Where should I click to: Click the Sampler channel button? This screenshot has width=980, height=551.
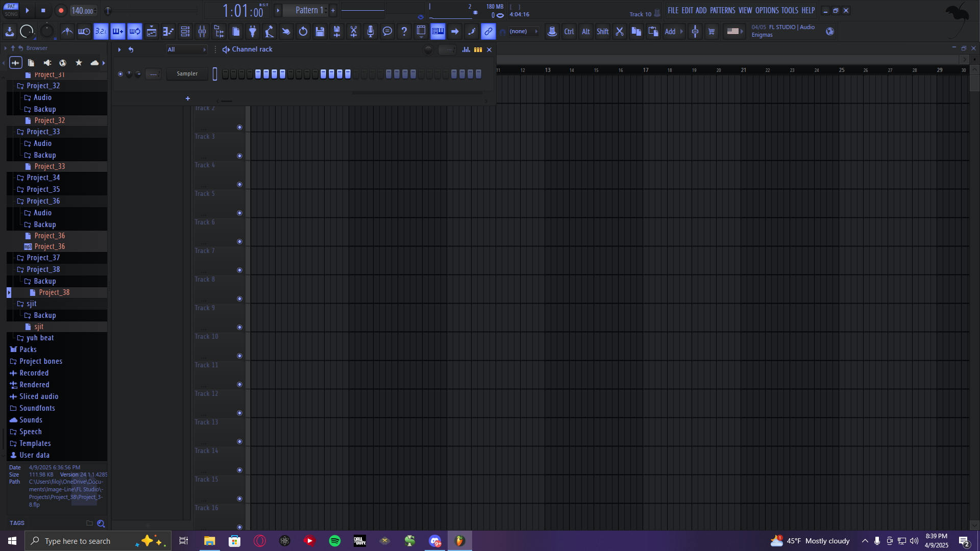pyautogui.click(x=187, y=74)
